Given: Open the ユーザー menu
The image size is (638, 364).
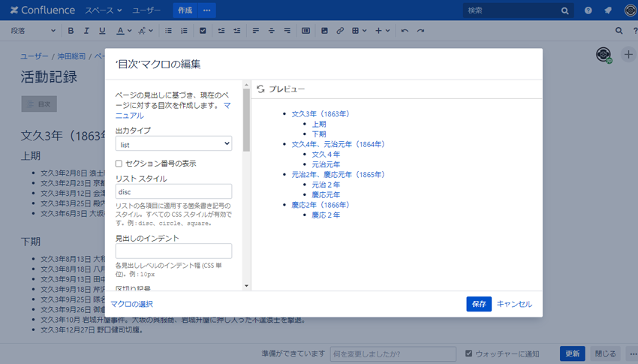Looking at the screenshot, I should click(x=146, y=11).
